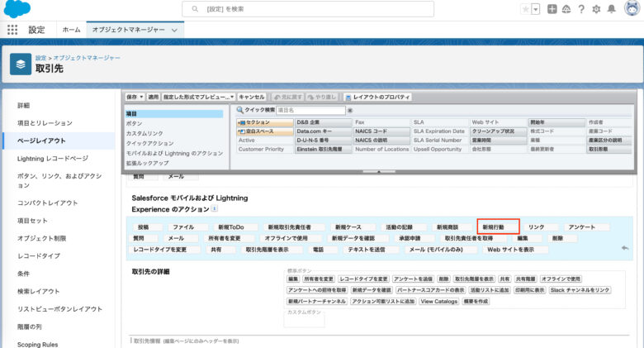Click the Trailhead guidance icon in header
Viewport: 644px width, 348px height.
click(x=566, y=9)
